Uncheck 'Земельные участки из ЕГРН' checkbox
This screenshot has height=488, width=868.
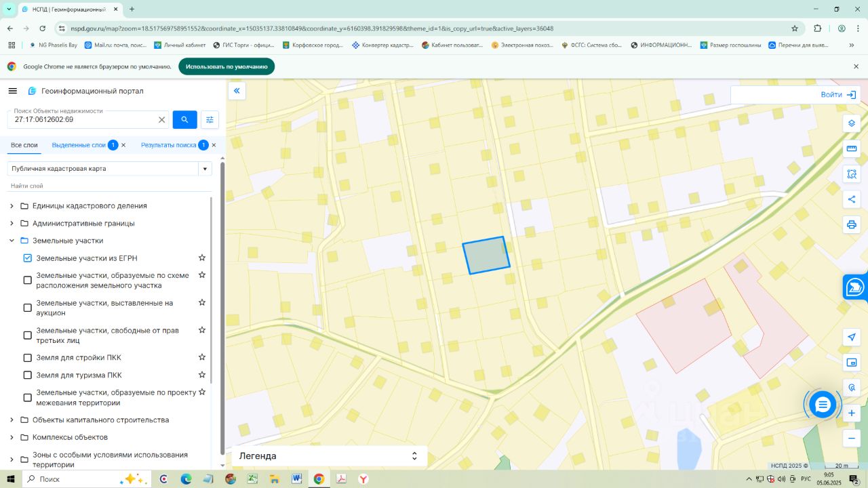pos(28,258)
